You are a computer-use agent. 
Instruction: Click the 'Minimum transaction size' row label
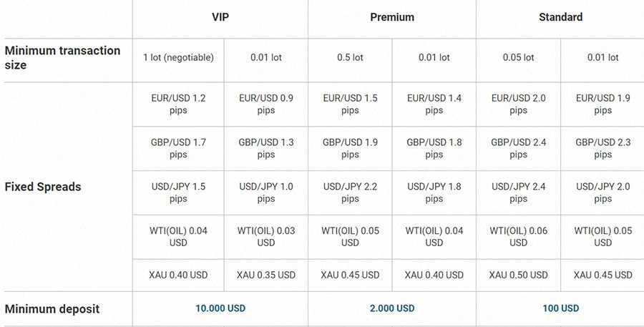pos(62,57)
